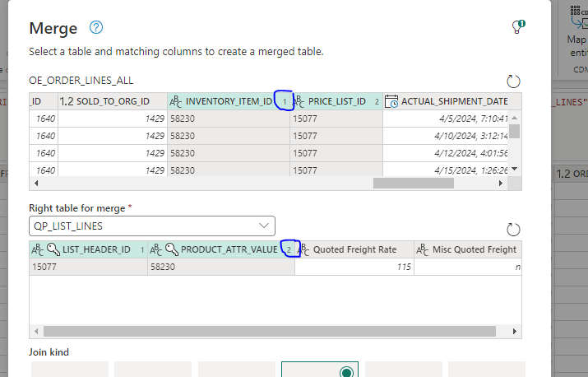Refresh the OE_ORDER_LINES_ALL table preview
Screen dimensions: 588x377
click(x=513, y=81)
